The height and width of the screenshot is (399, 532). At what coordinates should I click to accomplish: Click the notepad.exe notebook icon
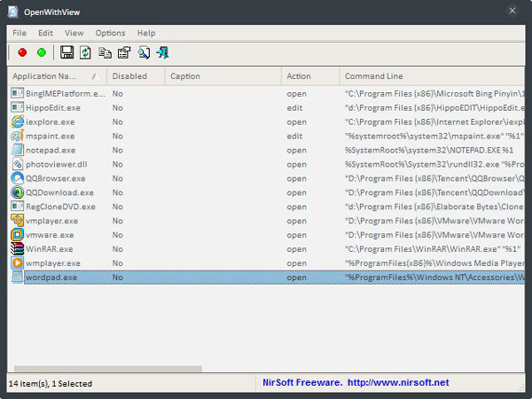tap(18, 150)
